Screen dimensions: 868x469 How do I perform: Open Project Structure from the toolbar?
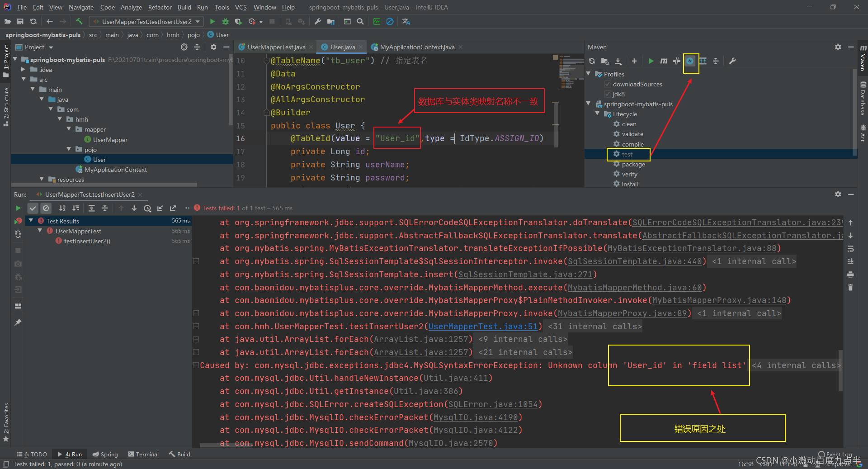(331, 21)
